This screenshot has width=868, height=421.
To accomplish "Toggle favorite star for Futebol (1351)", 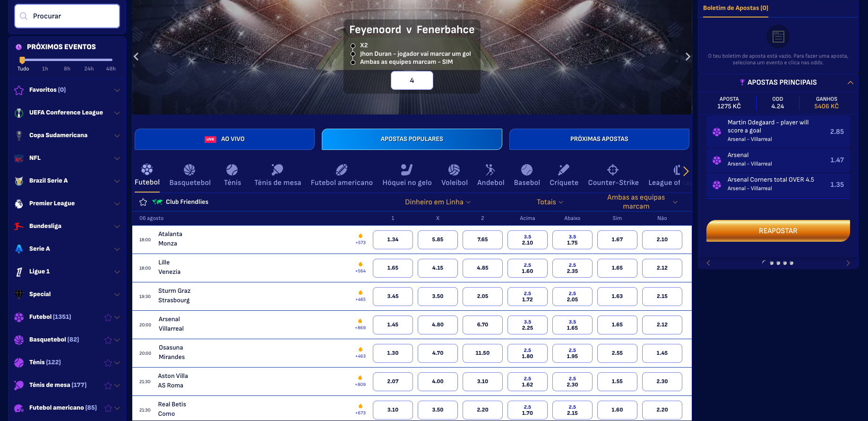I will tap(107, 317).
